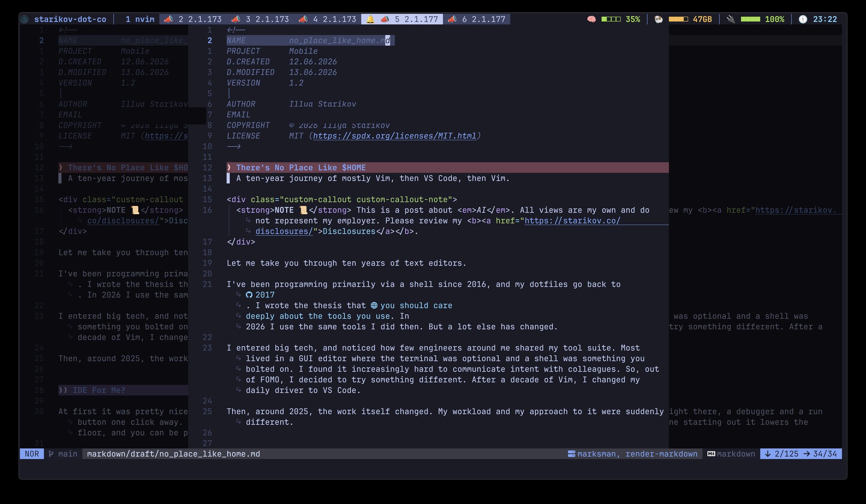Image resolution: width=866 pixels, height=504 pixels.
Task: Click the megaphone icon on tab 3
Action: click(236, 19)
